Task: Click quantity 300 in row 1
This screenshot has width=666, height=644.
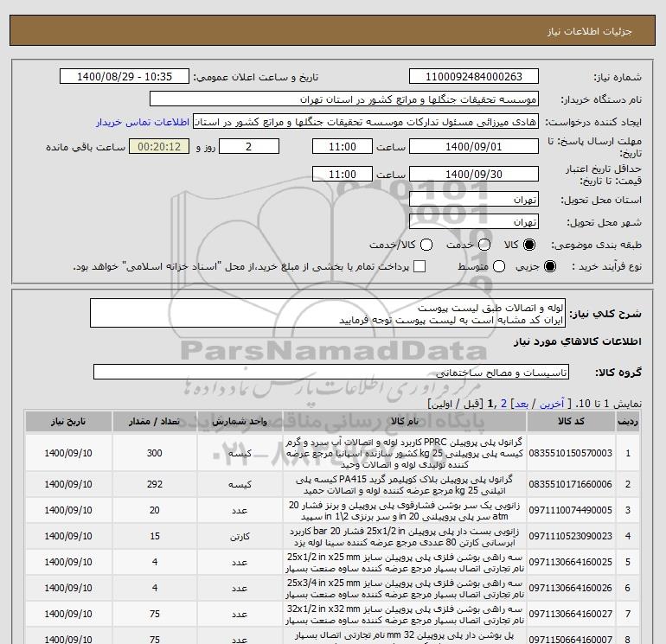Action: point(155,453)
